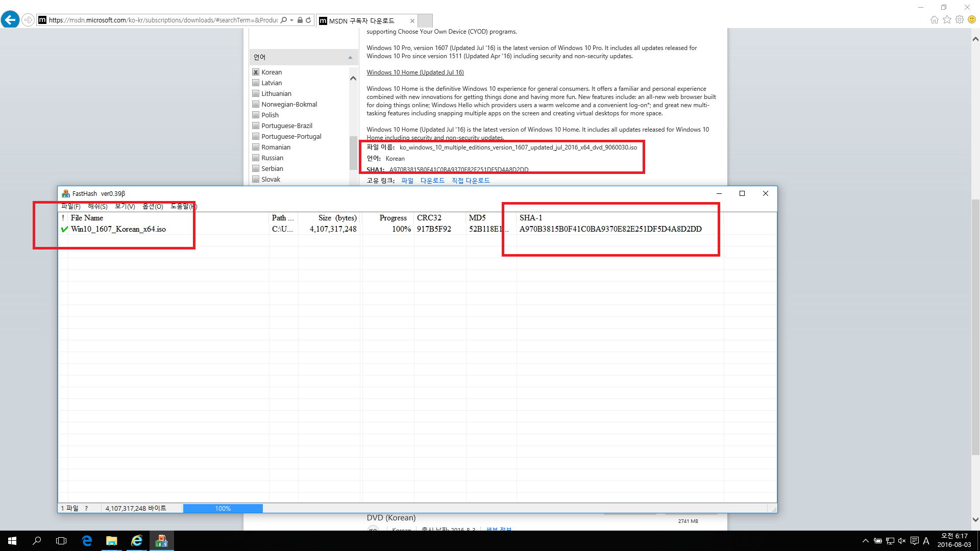Click the 다운로드 link

point(432,181)
